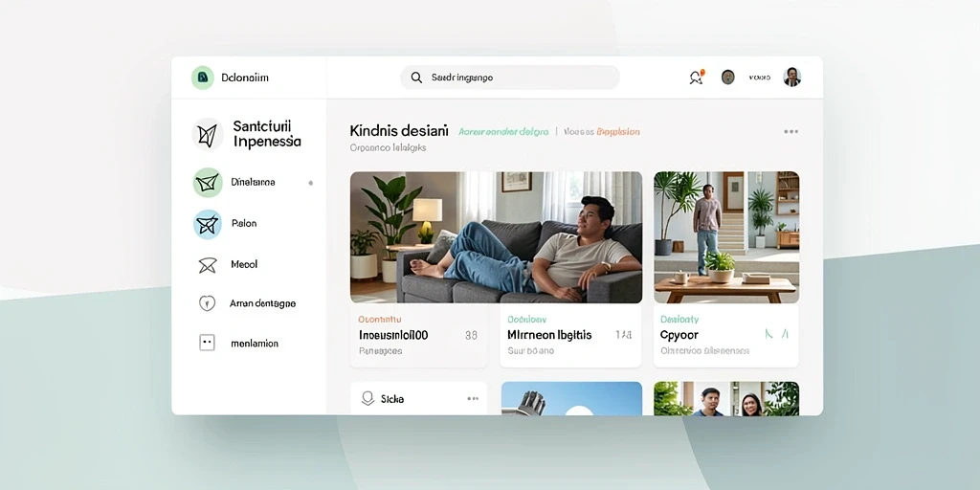Click the Sicka item icon

pos(368,399)
